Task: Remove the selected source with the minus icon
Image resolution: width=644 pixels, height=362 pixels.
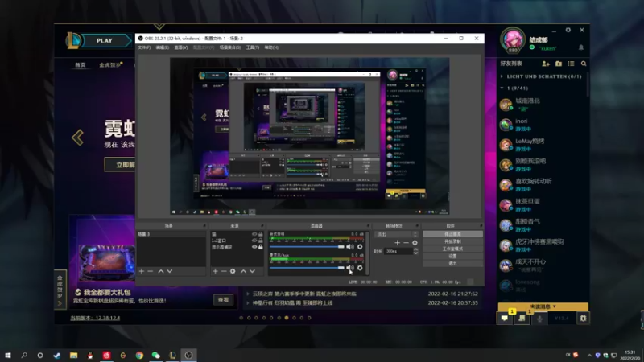Action: click(x=224, y=271)
